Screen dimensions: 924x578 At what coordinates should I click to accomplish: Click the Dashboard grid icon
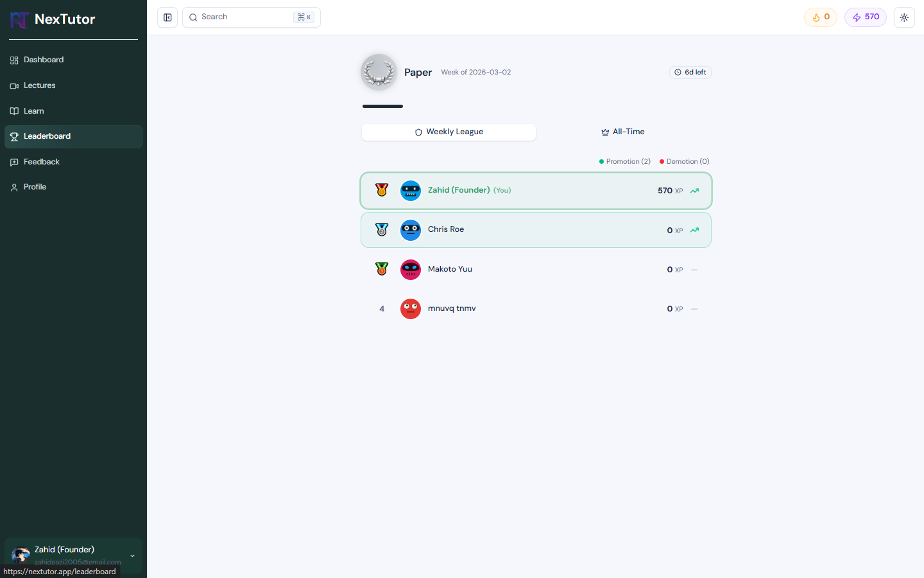pos(14,60)
